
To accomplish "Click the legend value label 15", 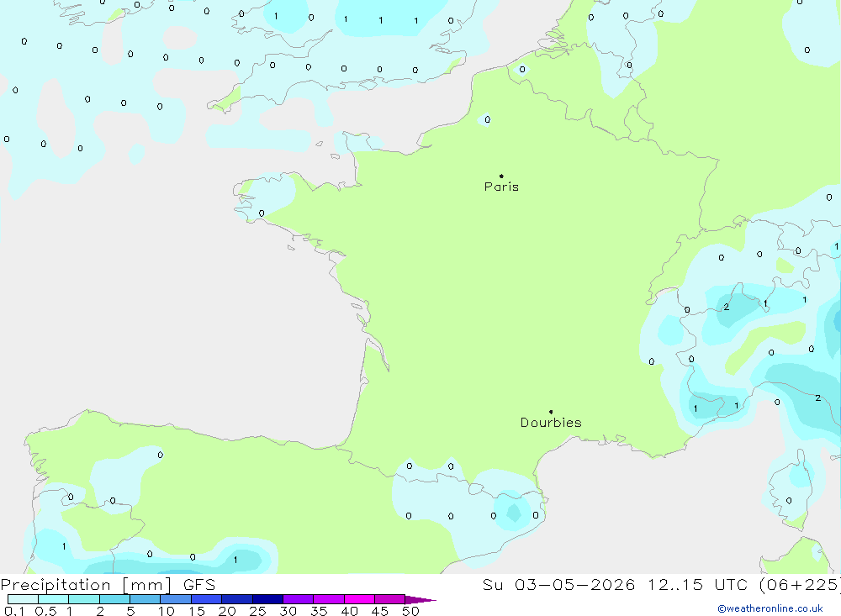I will 197,611.
